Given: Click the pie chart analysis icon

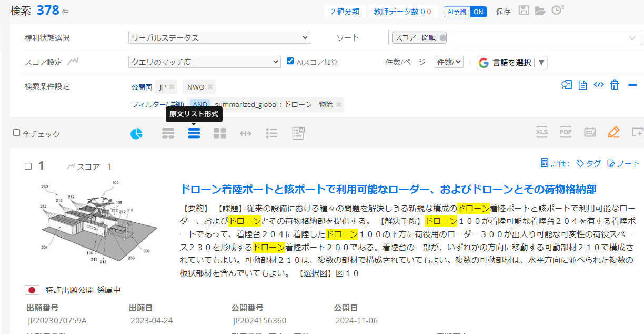Looking at the screenshot, I should (136, 134).
